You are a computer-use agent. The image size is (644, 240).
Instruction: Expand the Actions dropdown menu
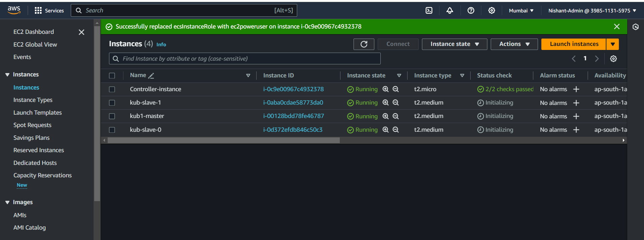[514, 44]
